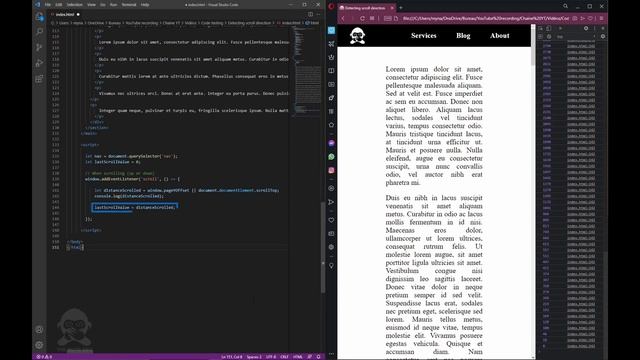Screen dimensions: 640x360
Task: Open UTF-8 encoding selector in status bar
Action: (x=271, y=357)
